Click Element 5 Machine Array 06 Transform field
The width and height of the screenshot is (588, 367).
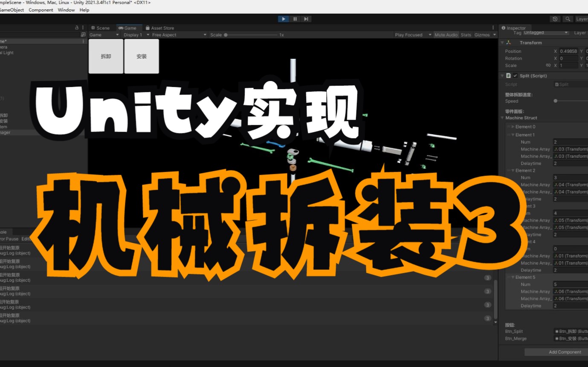tap(571, 292)
